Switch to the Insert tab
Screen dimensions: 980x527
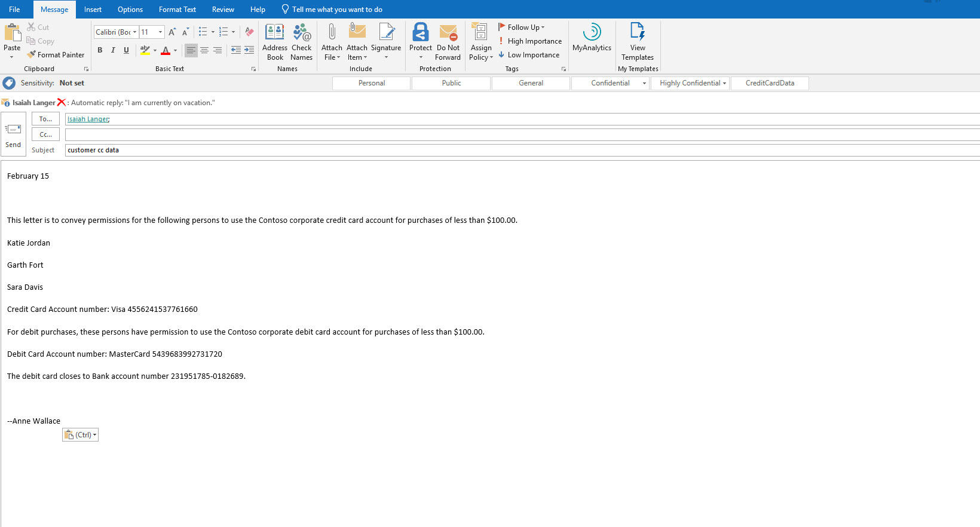[x=93, y=10]
